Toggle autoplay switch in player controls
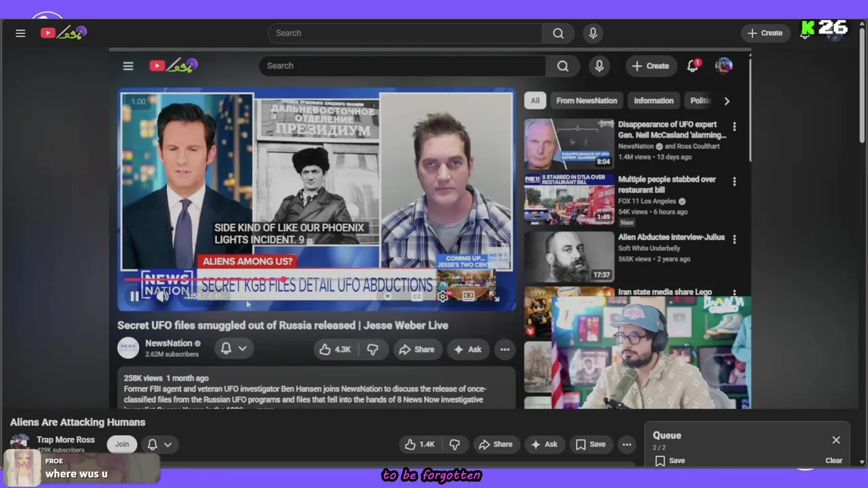This screenshot has height=488, width=868. pyautogui.click(x=387, y=296)
